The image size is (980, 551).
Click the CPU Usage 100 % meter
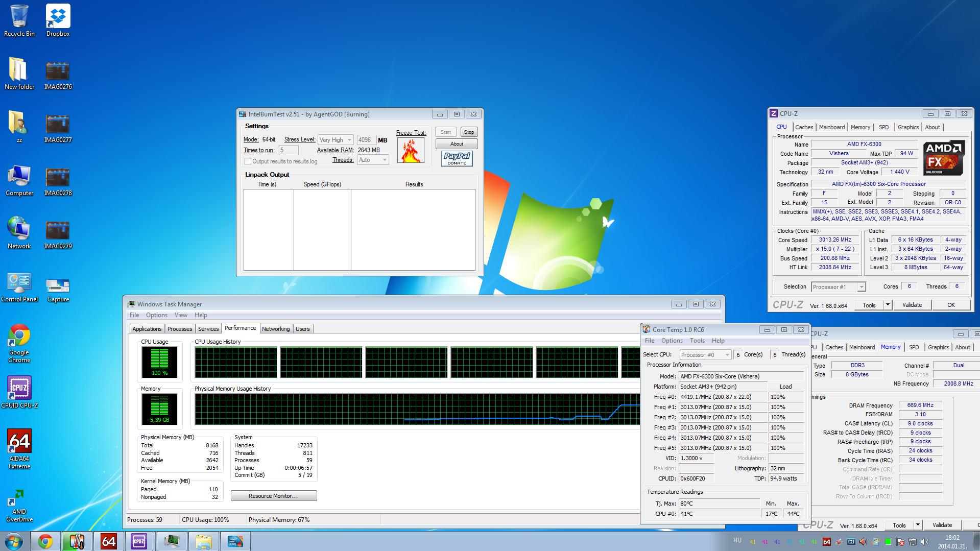(x=159, y=362)
